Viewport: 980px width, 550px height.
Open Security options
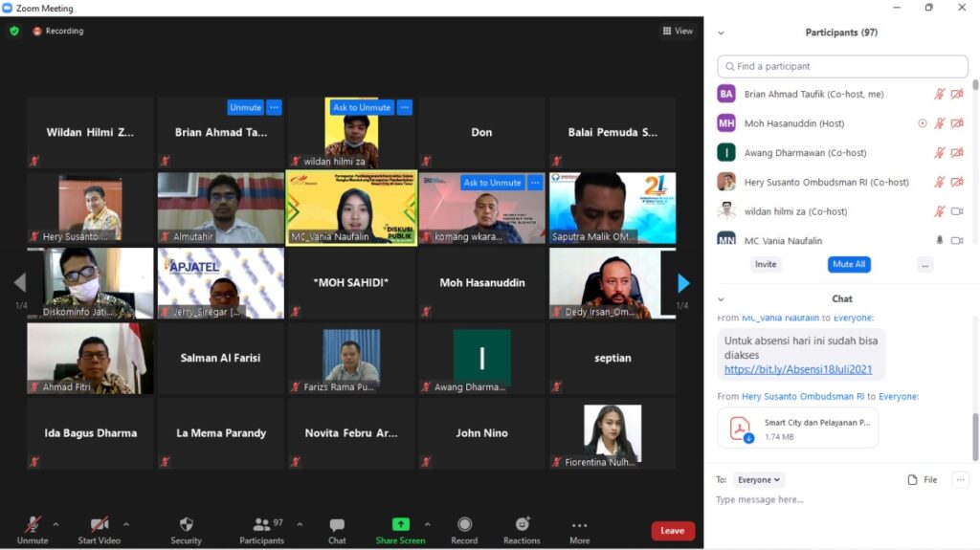tap(186, 531)
